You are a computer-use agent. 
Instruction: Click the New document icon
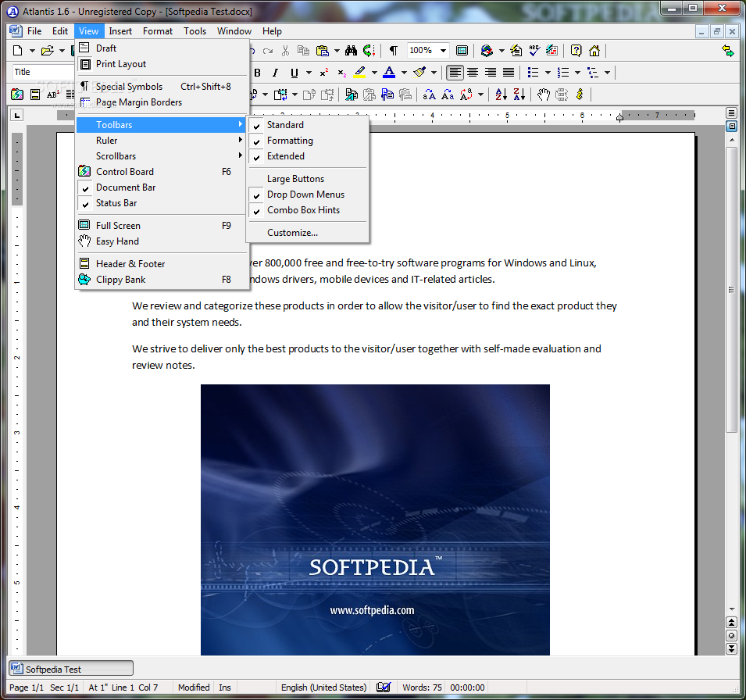click(18, 51)
